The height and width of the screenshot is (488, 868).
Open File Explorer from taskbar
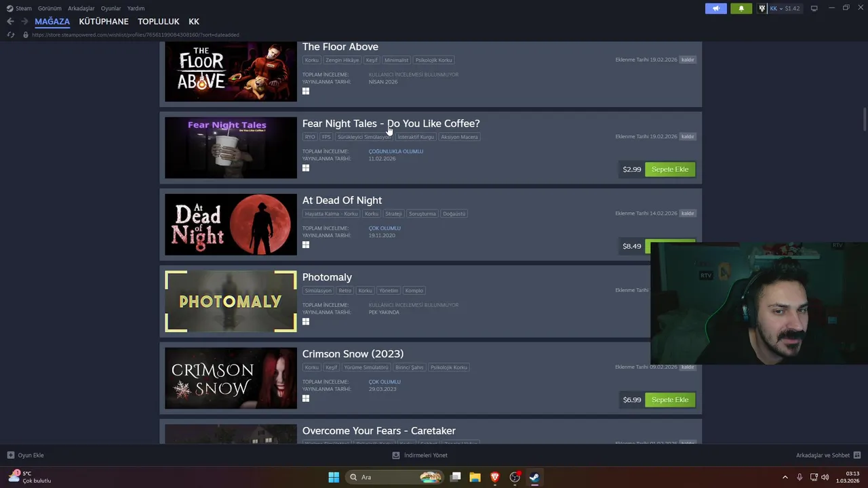475,477
